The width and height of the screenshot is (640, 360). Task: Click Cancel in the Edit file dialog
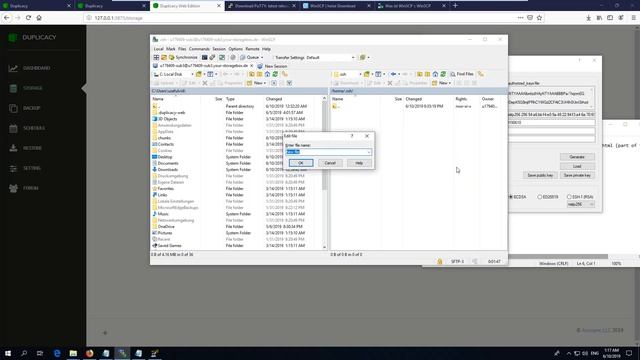(330, 163)
